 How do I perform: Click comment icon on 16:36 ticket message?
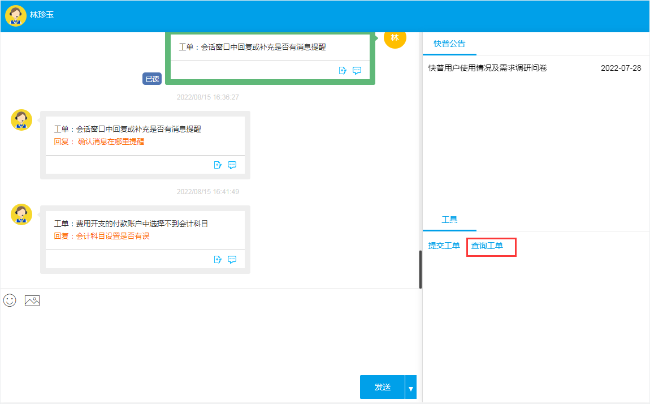(x=232, y=165)
